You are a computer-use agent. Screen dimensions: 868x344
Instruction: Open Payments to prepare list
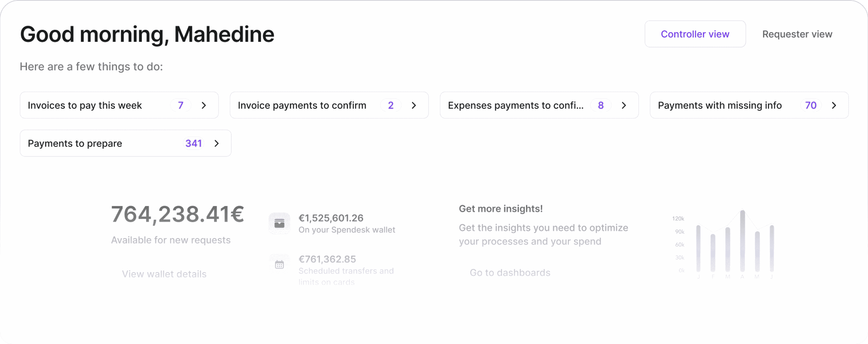(126, 143)
